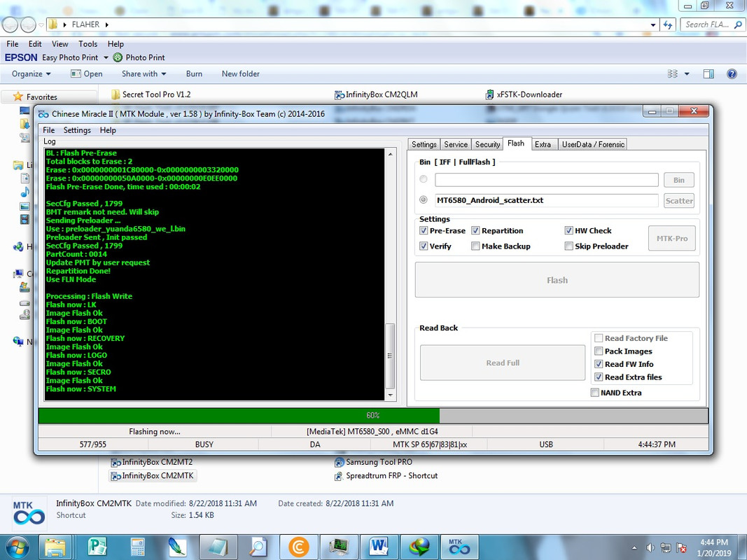Screen dimensions: 747x560
Task: Click the Scatter button
Action: 679,200
